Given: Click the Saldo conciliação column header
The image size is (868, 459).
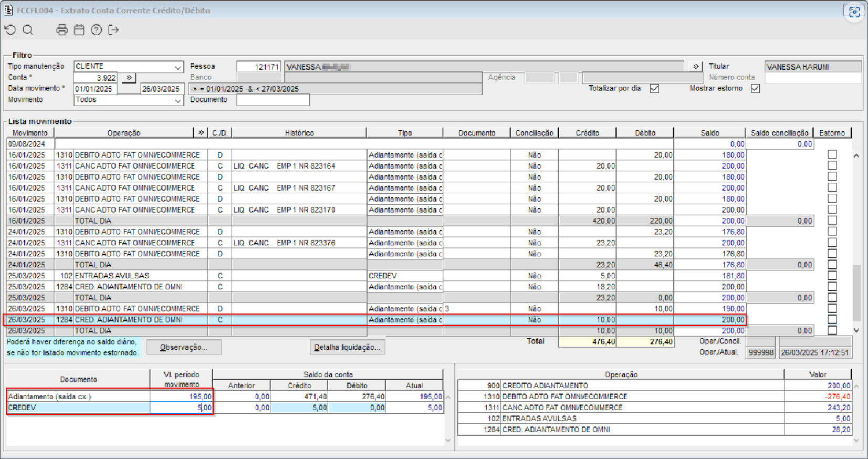Looking at the screenshot, I should point(779,133).
